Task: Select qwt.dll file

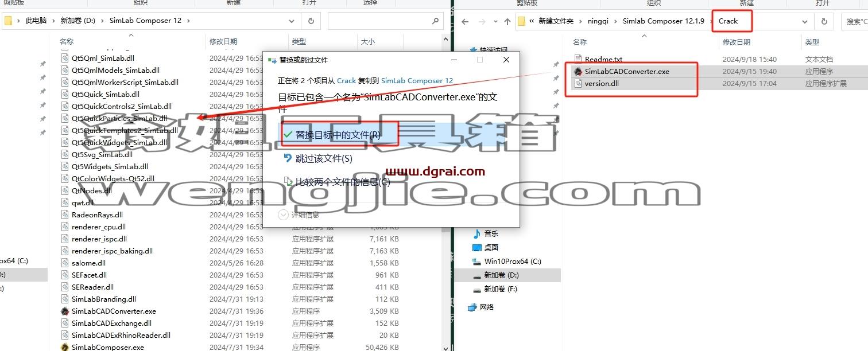Action: [x=82, y=203]
